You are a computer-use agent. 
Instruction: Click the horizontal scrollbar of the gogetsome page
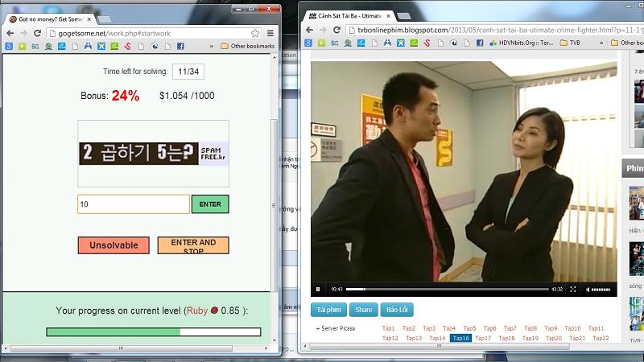click(122, 348)
